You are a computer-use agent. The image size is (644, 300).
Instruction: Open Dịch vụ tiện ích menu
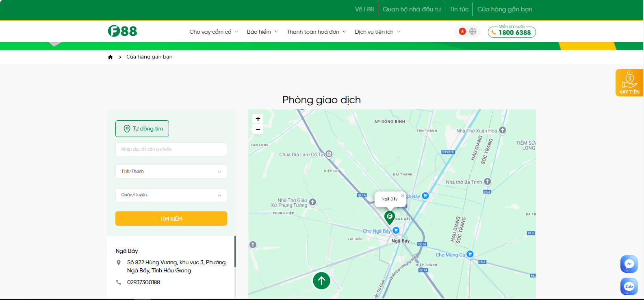(377, 32)
